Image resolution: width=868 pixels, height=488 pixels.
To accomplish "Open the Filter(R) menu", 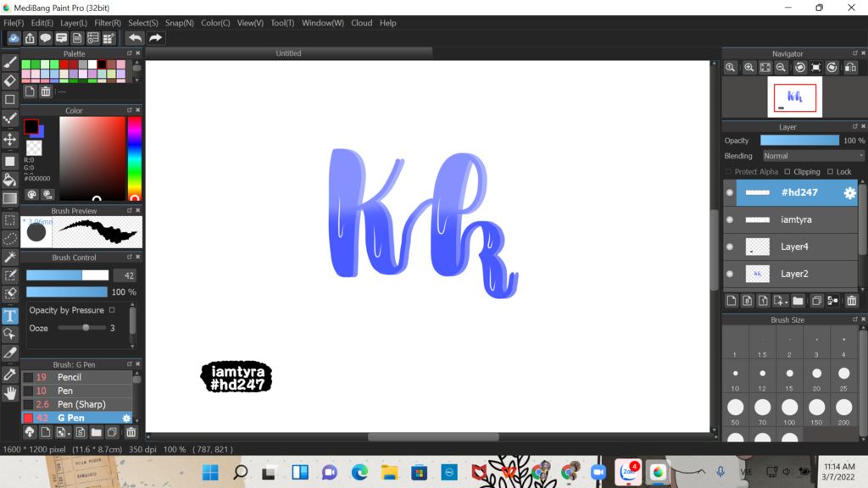I will (x=108, y=23).
